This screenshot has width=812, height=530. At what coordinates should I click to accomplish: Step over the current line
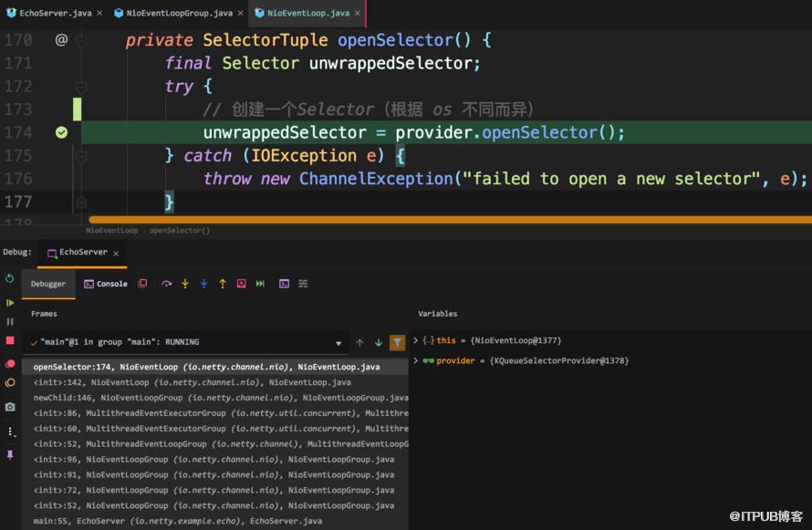[166, 284]
